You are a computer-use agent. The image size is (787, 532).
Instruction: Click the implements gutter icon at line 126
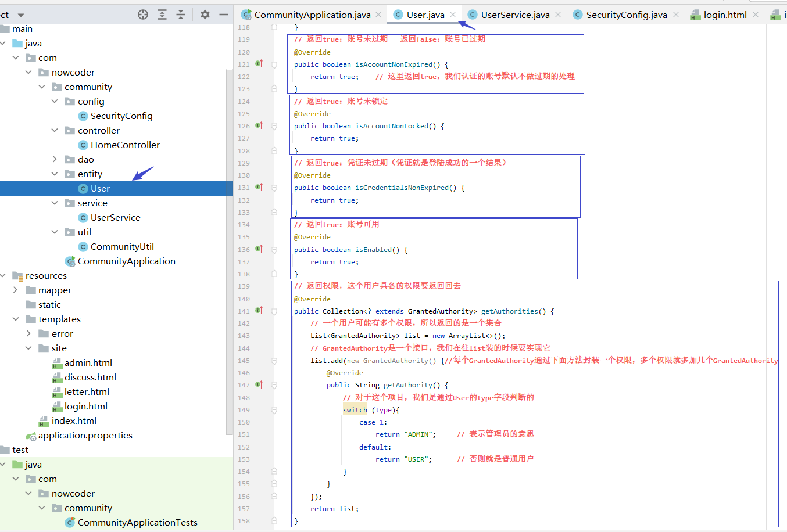[259, 125]
